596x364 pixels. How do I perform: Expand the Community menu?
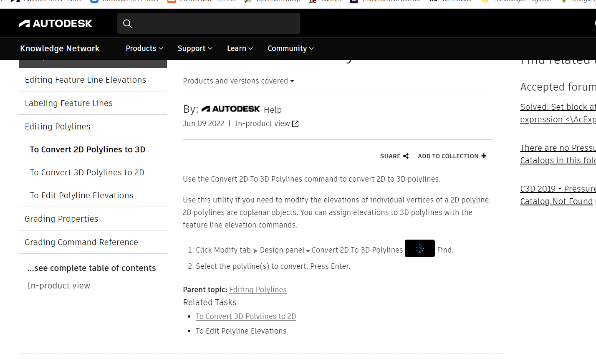[x=290, y=48]
